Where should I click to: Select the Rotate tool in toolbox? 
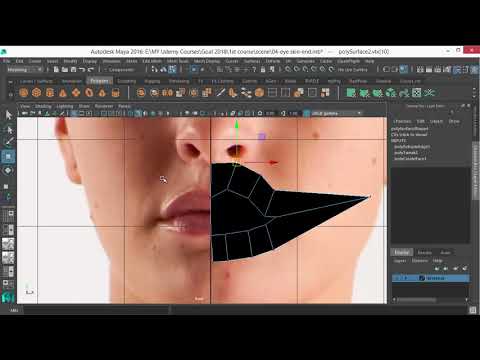[8, 171]
